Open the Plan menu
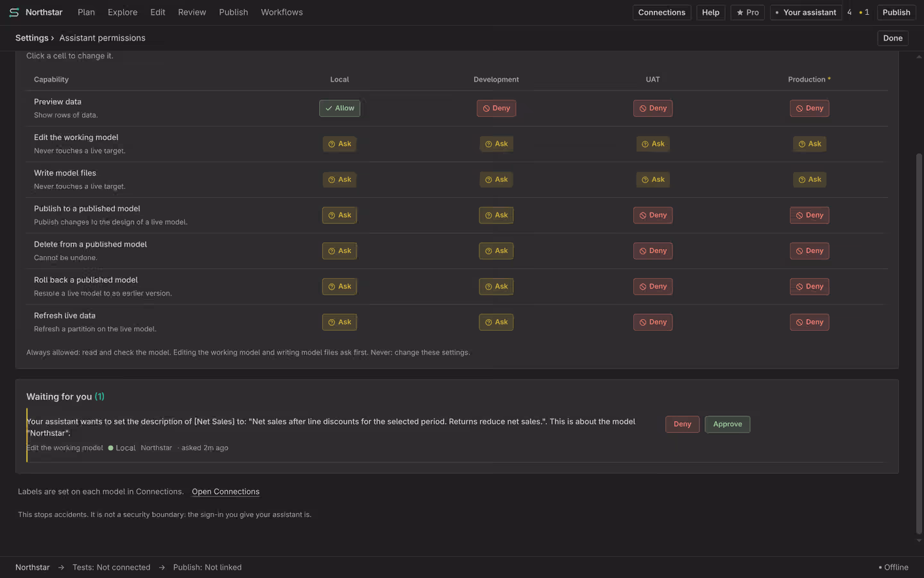 pos(86,12)
